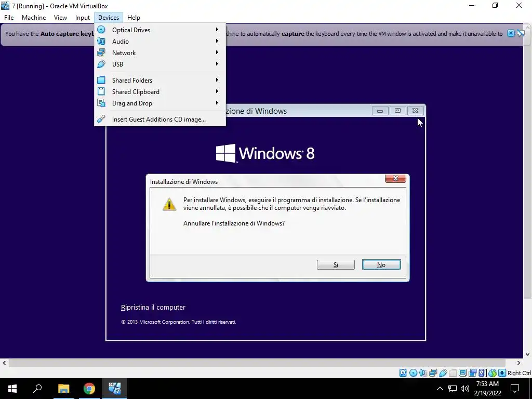Open the Drag and Drop submenu
Screen dimensions: 532x399
(x=160, y=103)
